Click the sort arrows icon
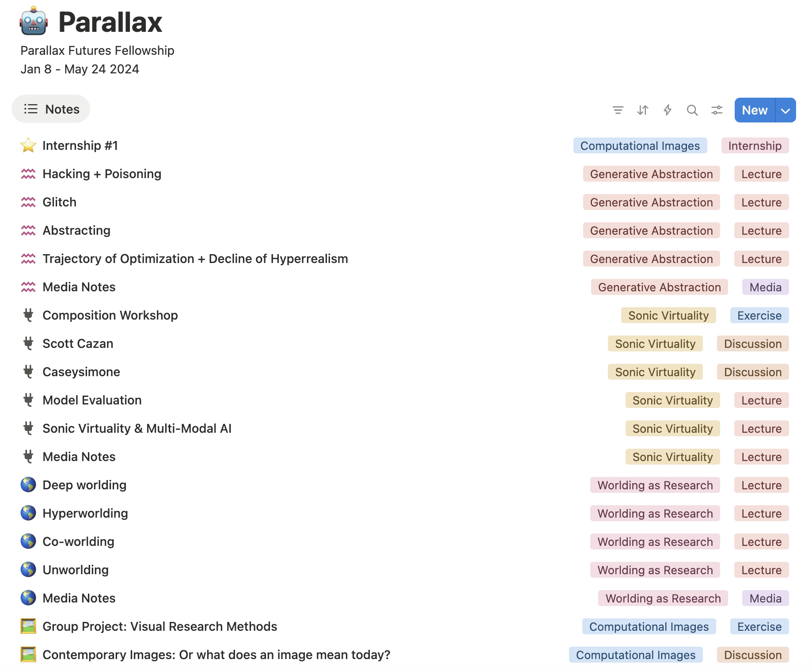The height and width of the screenshot is (671, 812). [643, 110]
